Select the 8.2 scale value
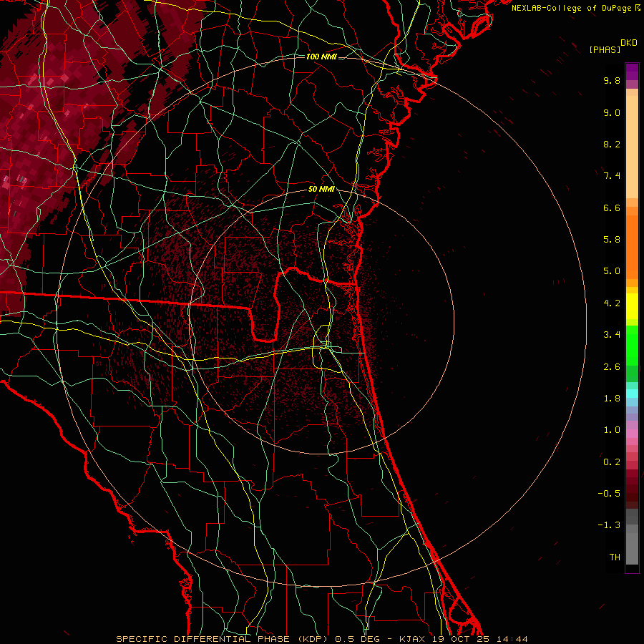Image resolution: width=644 pixels, height=644 pixels. point(612,144)
